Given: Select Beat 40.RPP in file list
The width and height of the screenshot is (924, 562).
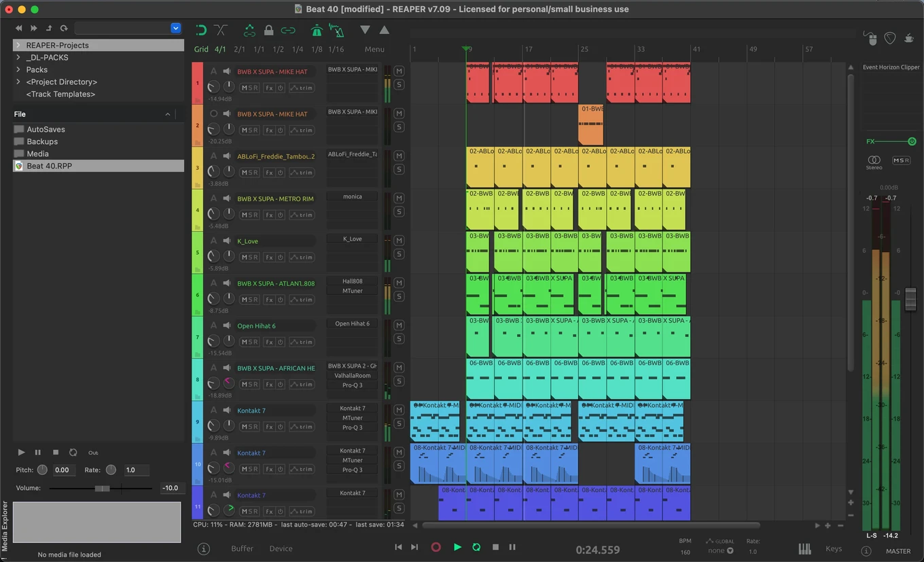Looking at the screenshot, I should point(99,166).
